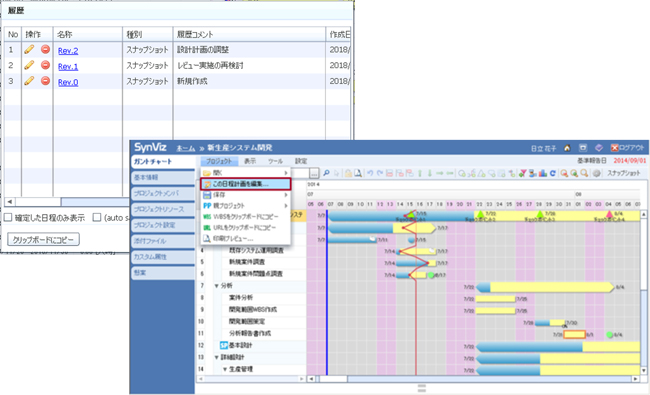Click the gear settings icon in the toolbar
Screen dimensions: 650x395
[596, 173]
